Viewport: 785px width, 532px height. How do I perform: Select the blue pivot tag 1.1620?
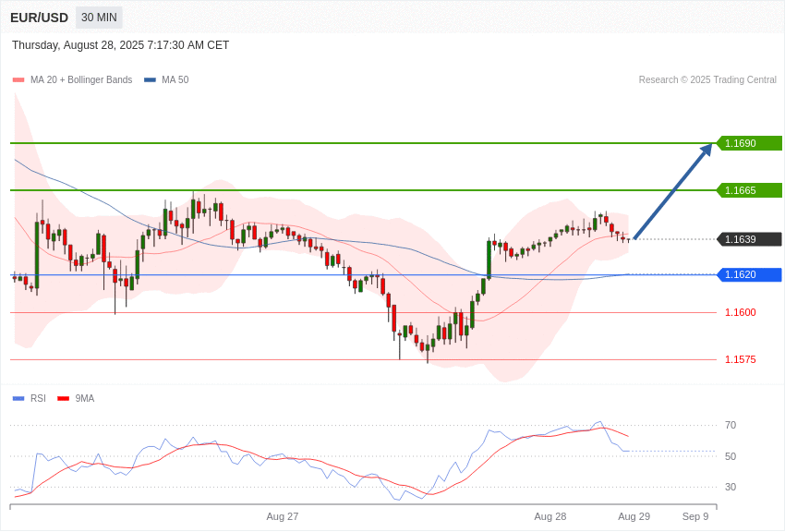coord(750,274)
